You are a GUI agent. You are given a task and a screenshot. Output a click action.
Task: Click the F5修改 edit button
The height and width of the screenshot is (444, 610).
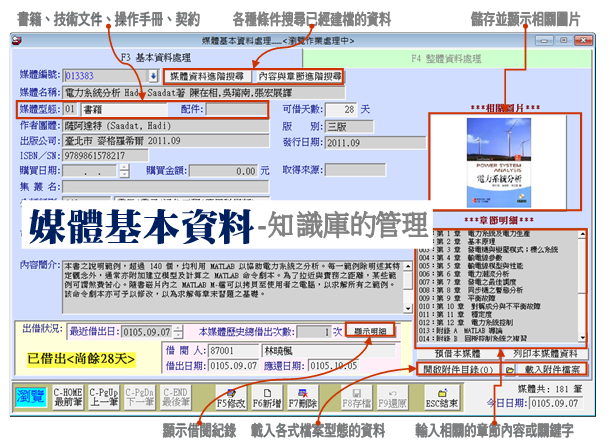pos(231,397)
